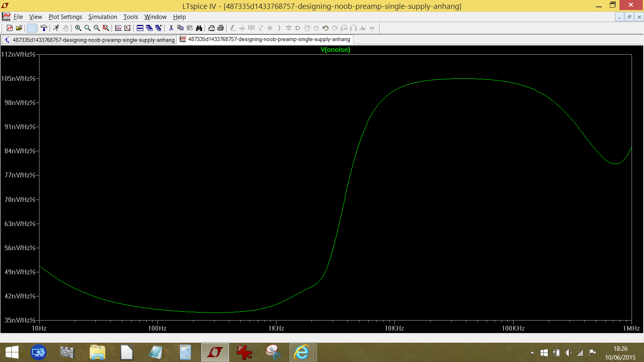Zoom to full extents with crossed magnifier

pos(106,28)
